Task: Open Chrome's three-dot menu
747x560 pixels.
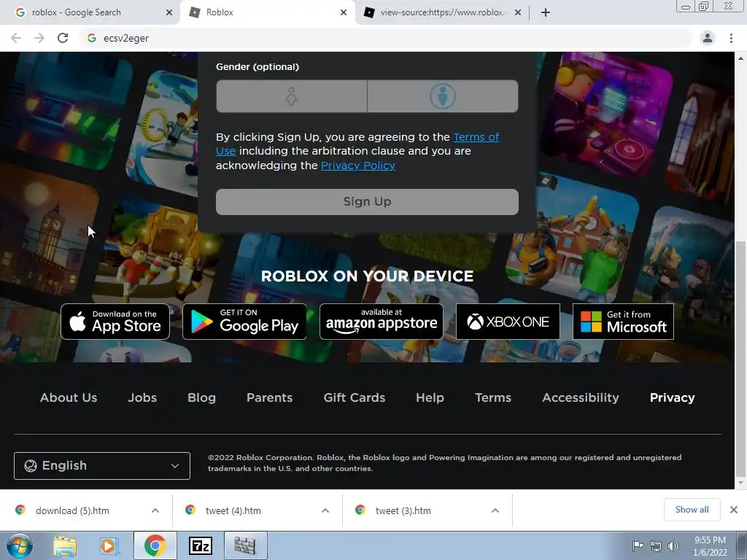Action: pos(731,38)
